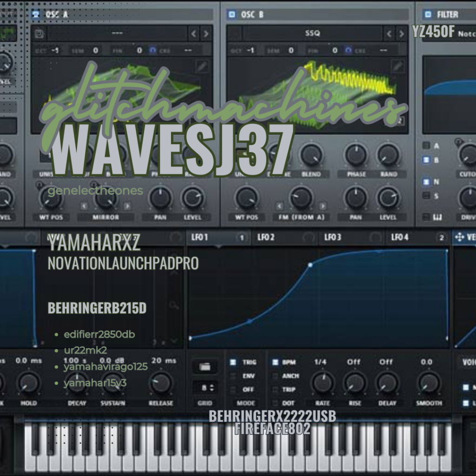Click the OSC B RAND knob
The width and height of the screenshot is (476, 476).
pos(388,154)
